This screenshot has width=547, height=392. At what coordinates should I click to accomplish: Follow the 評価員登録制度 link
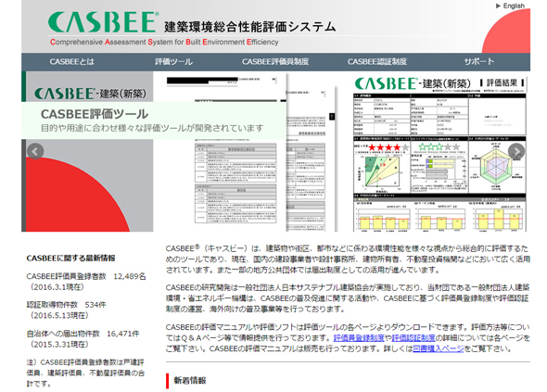click(359, 338)
